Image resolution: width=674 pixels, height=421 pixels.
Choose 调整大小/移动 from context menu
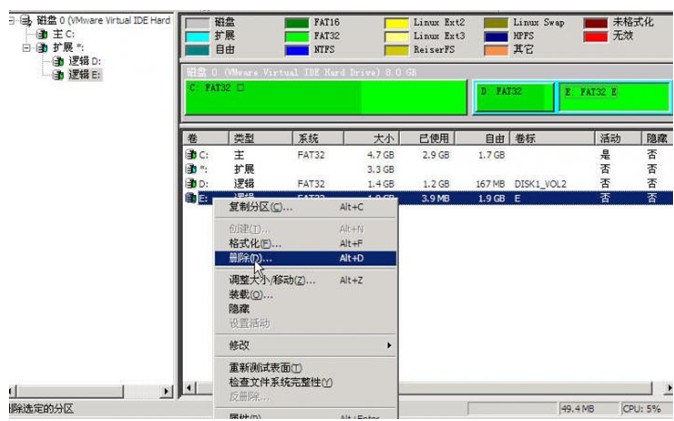pyautogui.click(x=305, y=280)
